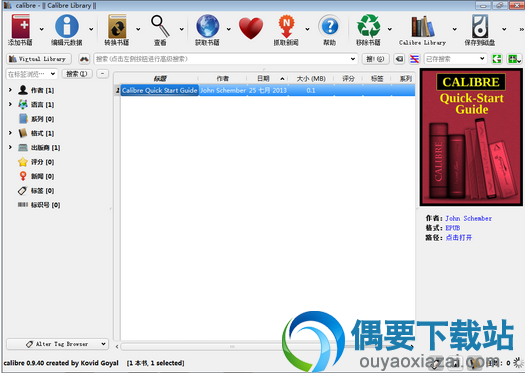The width and height of the screenshot is (525, 373).
Task: Open dropdown arrow next to Save to disk
Action: point(504,29)
